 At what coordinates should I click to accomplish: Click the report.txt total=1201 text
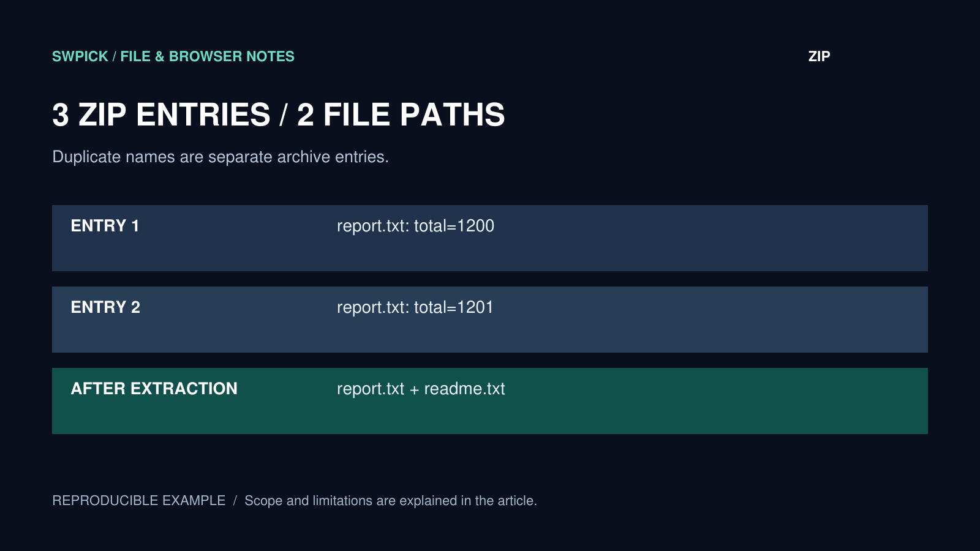coord(415,307)
